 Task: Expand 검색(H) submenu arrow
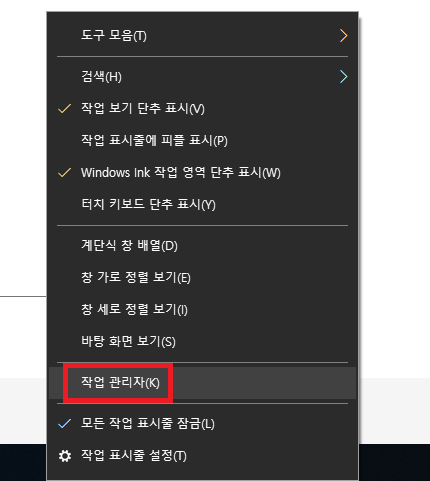click(x=343, y=77)
